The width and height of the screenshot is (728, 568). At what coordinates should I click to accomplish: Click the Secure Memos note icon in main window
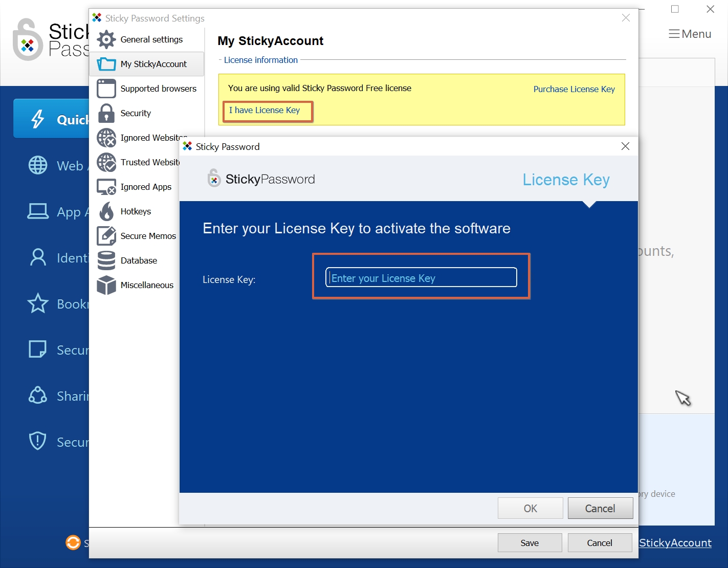click(x=38, y=349)
